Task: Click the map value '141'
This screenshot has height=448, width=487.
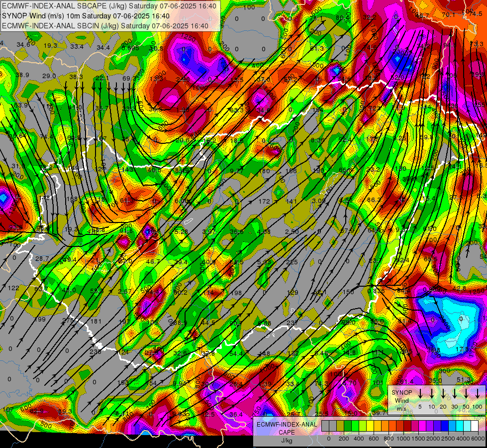Action: (x=292, y=202)
